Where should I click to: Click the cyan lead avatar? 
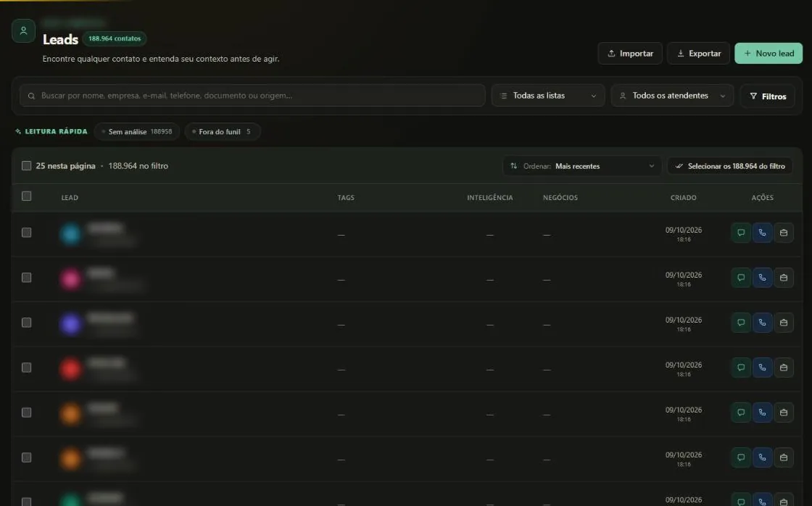click(70, 233)
